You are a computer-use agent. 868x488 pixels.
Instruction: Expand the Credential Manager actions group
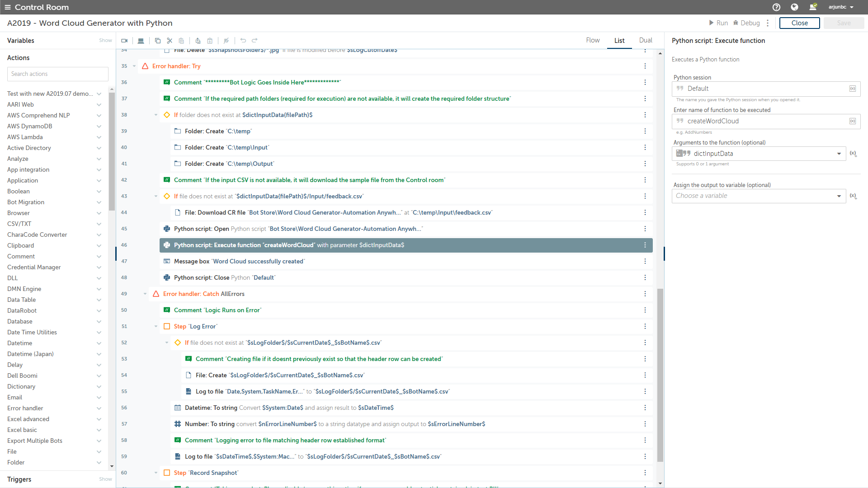[99, 267]
